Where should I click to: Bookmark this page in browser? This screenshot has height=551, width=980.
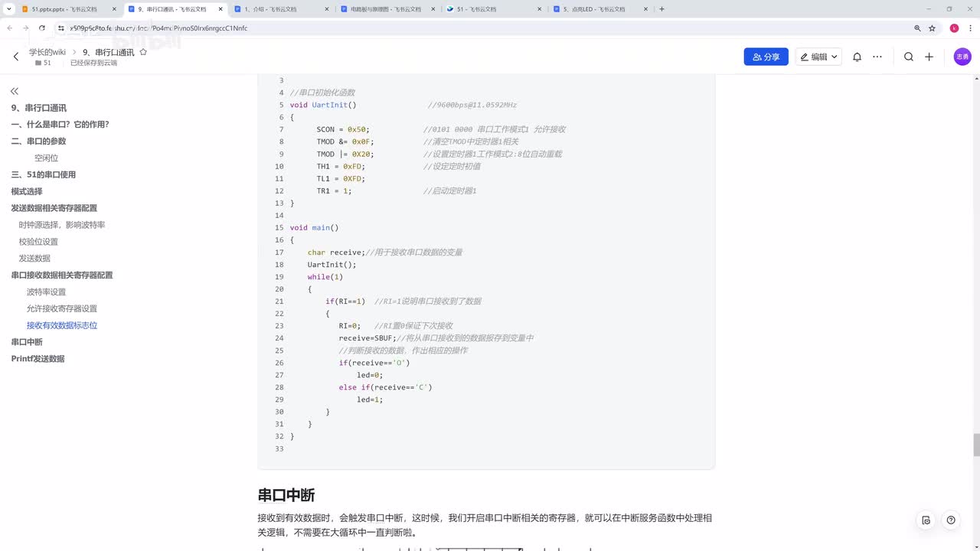click(x=932, y=28)
